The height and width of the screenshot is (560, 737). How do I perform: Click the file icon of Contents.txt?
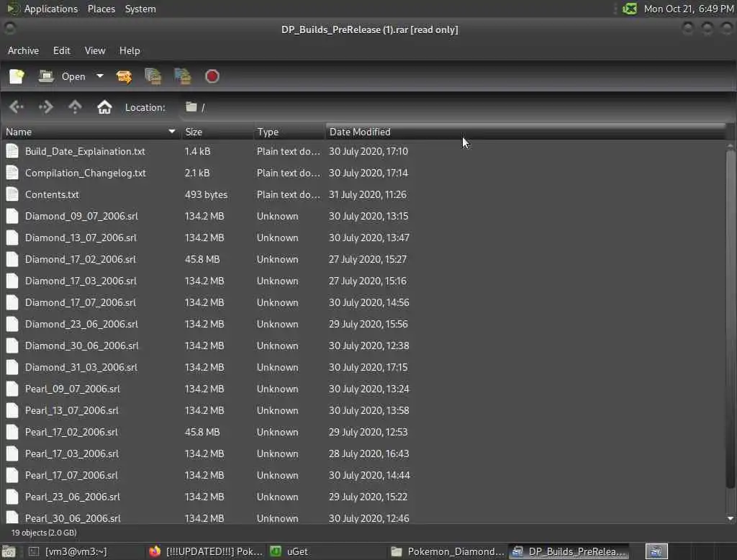pyautogui.click(x=12, y=194)
